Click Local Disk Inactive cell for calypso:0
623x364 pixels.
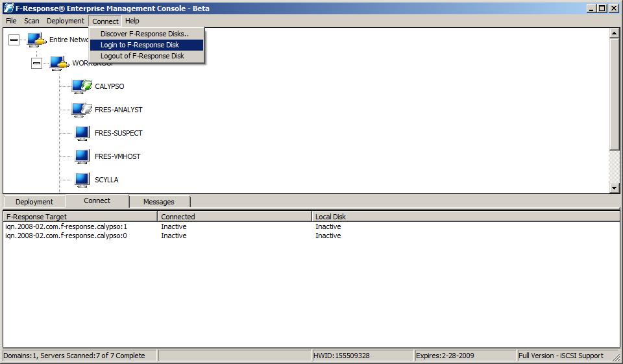coord(328,236)
